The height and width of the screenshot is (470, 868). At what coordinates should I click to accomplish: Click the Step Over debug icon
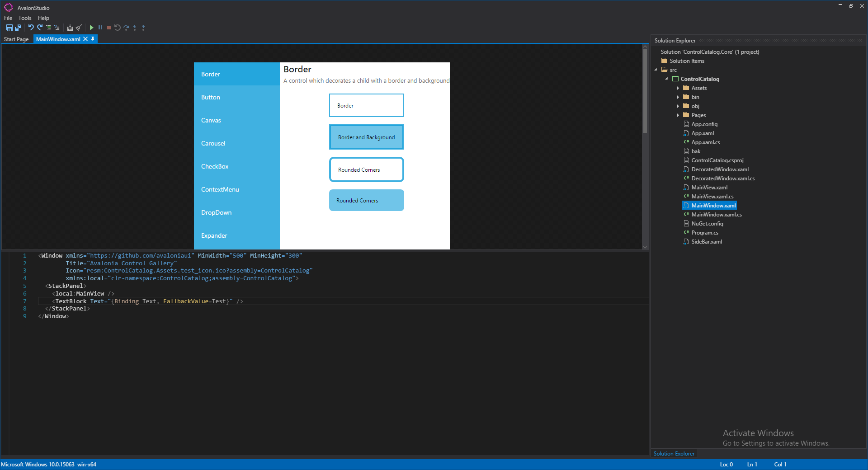(126, 28)
